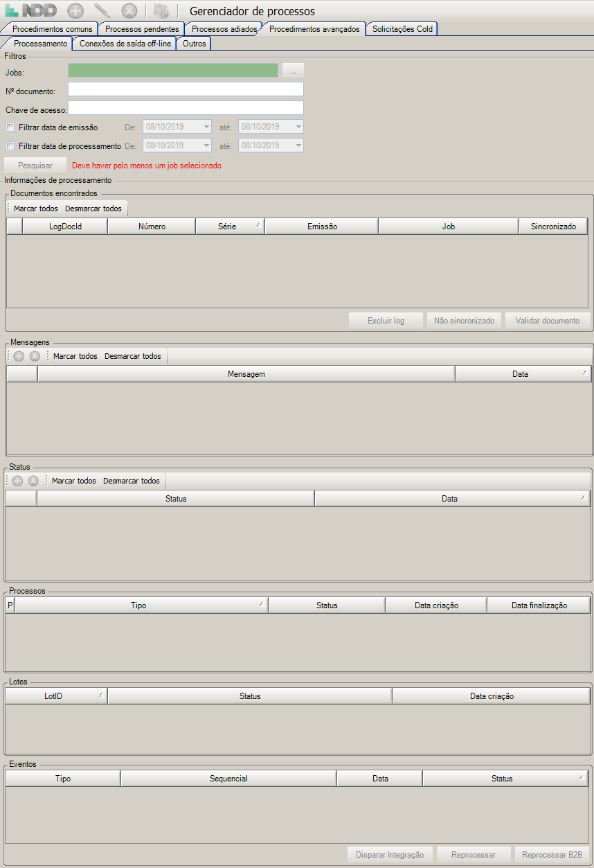This screenshot has width=594, height=868.
Task: Sort documents by Emissão column
Action: tap(322, 227)
